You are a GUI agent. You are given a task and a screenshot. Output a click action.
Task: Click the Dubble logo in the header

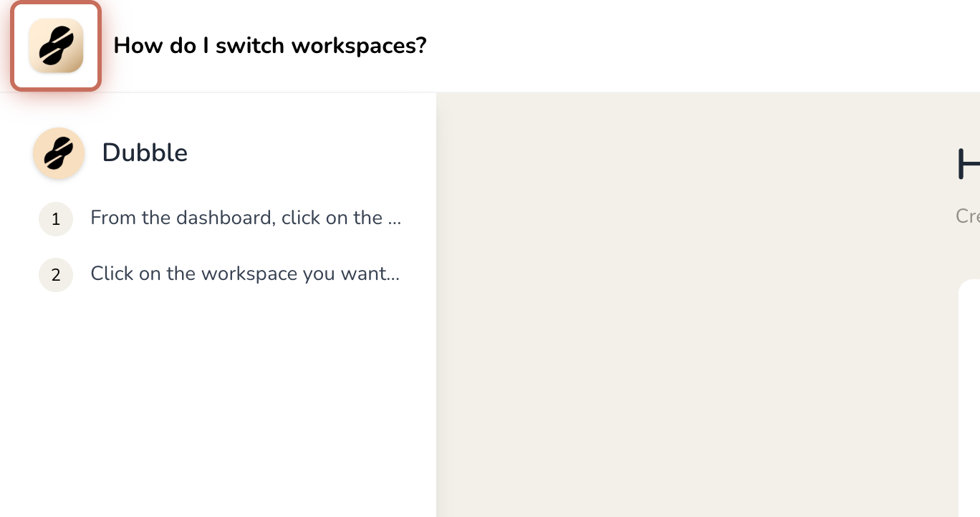click(x=56, y=46)
